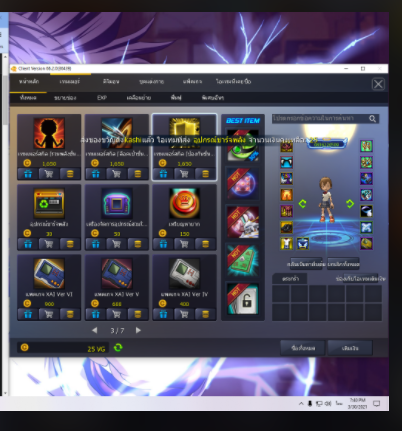Click the ซื้อทั้งหมด buy-all button
The image size is (402, 431).
click(303, 348)
